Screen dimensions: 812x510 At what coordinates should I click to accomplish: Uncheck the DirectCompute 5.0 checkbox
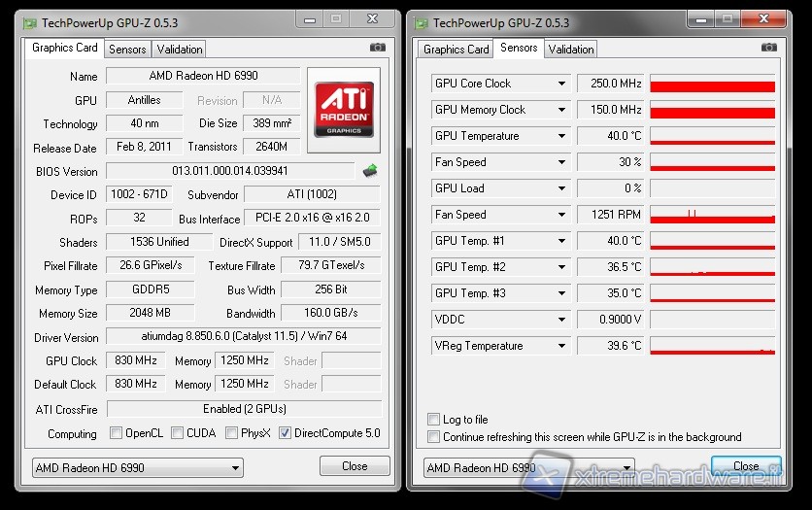(286, 433)
